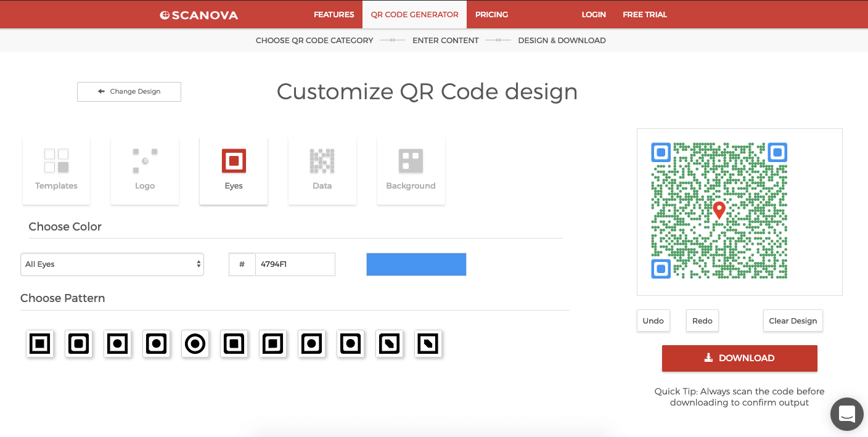This screenshot has height=437, width=868.
Task: Open the Data pattern design option
Action: pyautogui.click(x=322, y=171)
